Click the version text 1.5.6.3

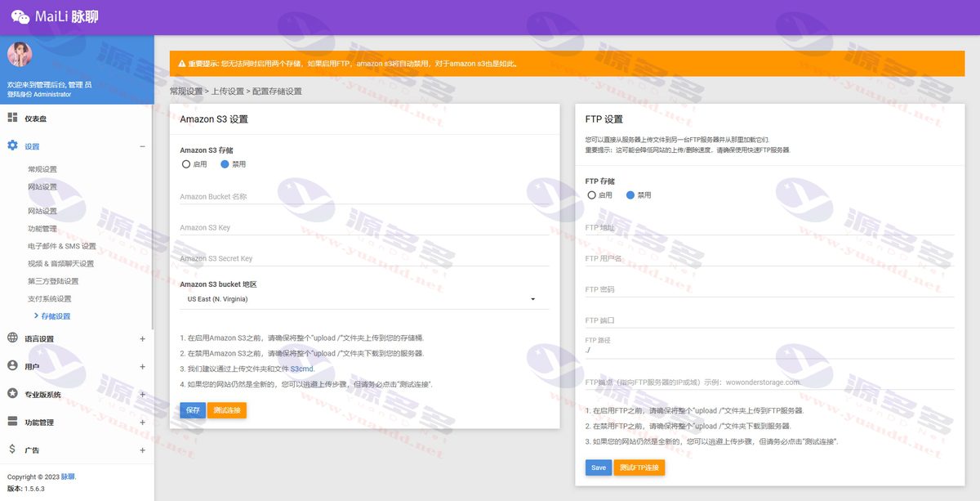pos(34,489)
